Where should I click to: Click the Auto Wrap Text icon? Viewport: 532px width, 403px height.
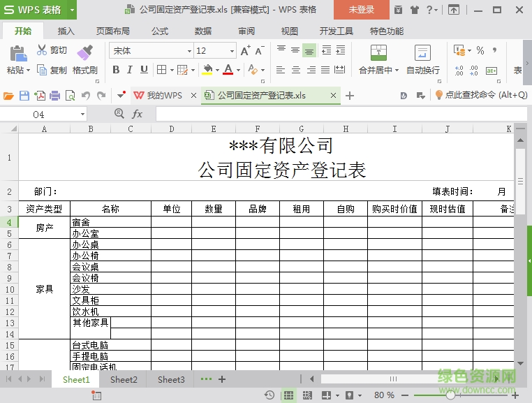pos(422,52)
